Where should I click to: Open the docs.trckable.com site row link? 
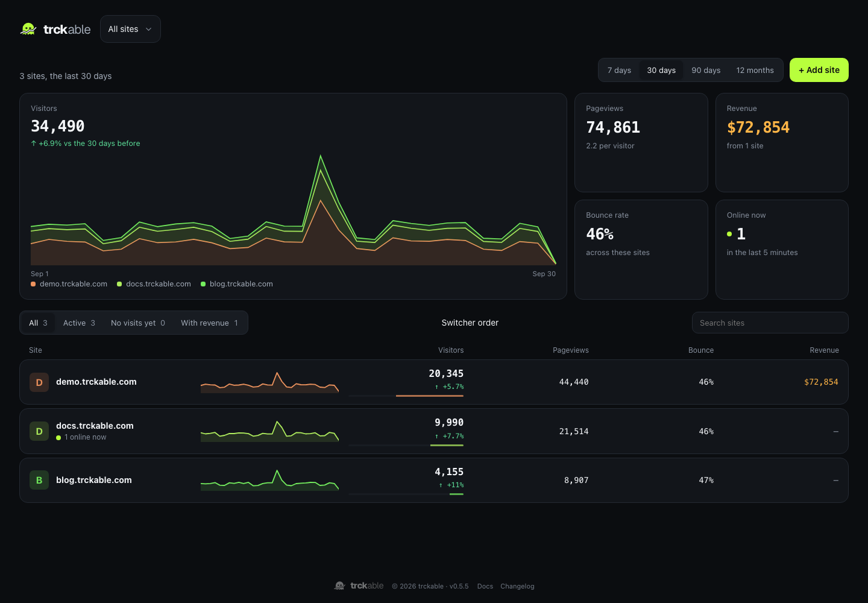[x=95, y=426]
